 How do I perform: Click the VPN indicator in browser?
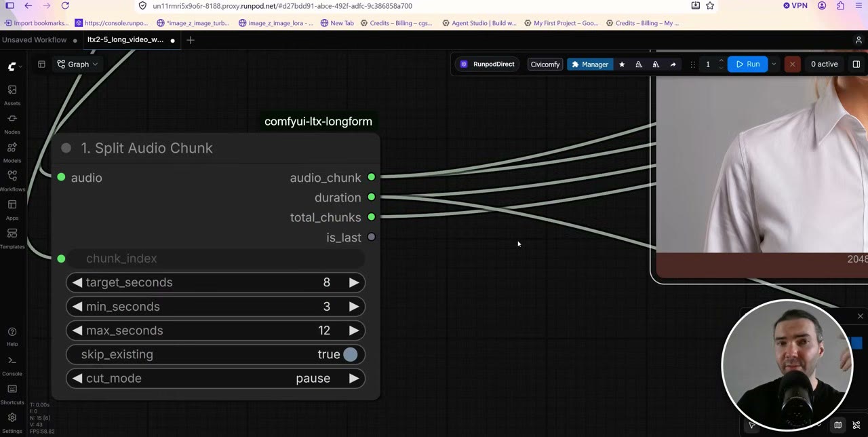[795, 5]
